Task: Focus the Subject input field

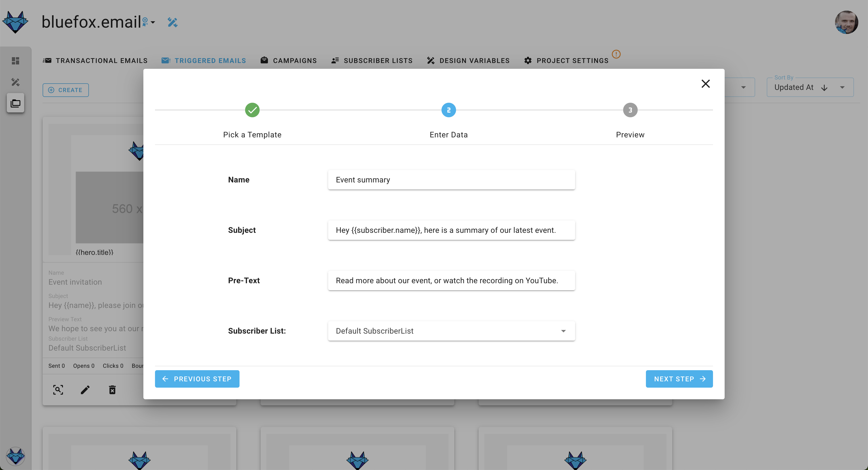Action: [x=451, y=230]
